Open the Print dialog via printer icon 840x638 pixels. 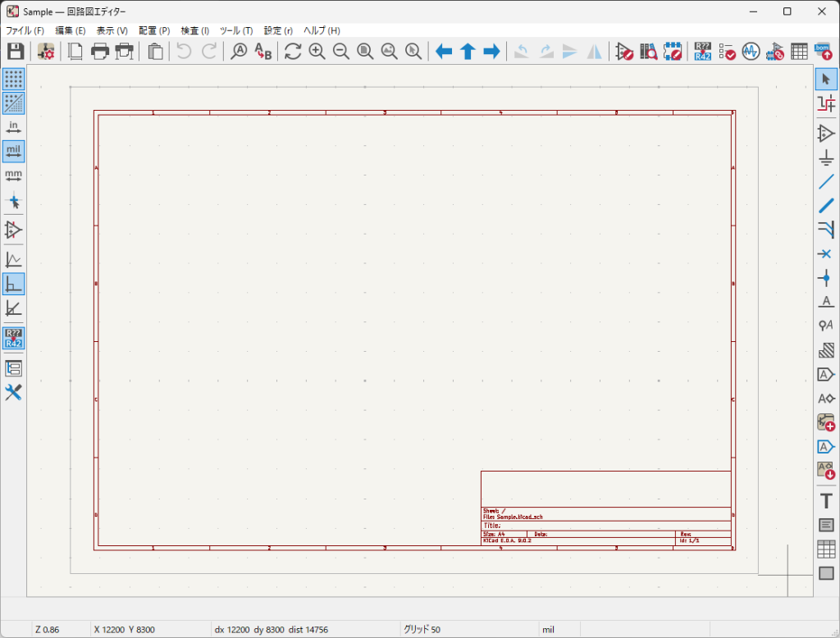click(100, 52)
